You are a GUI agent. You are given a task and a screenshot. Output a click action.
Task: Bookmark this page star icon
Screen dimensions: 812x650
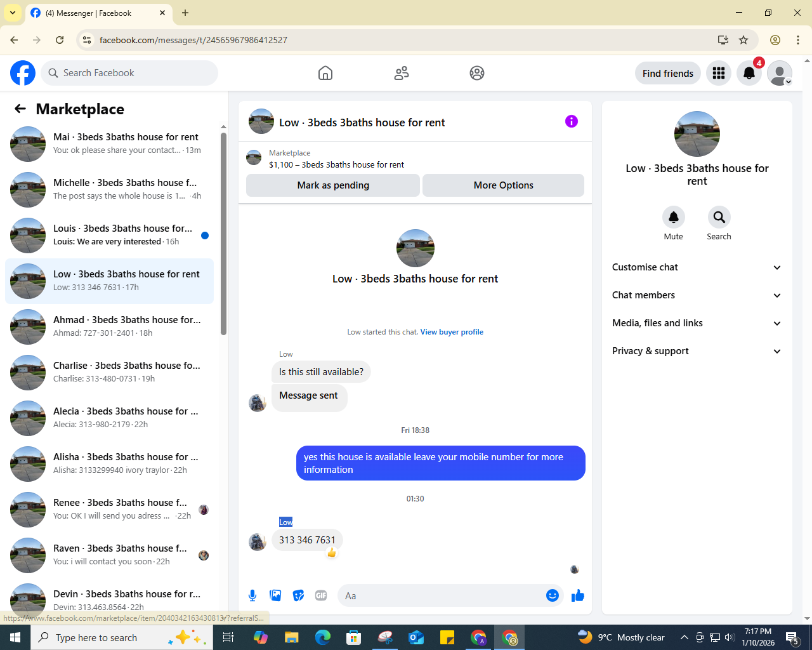[743, 40]
